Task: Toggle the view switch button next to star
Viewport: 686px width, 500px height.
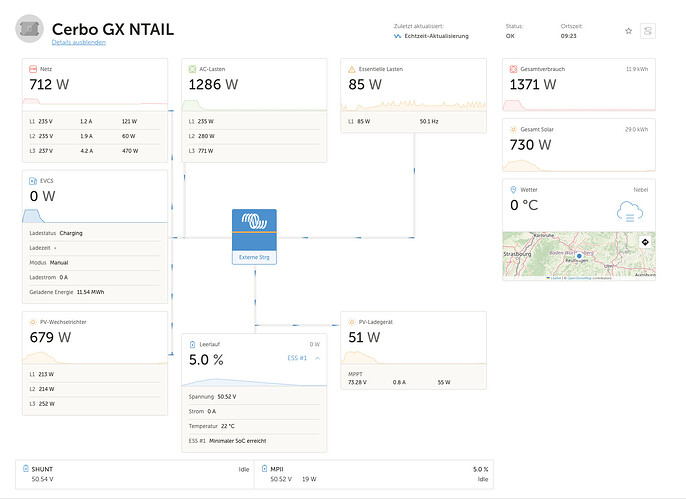Action: tap(648, 31)
